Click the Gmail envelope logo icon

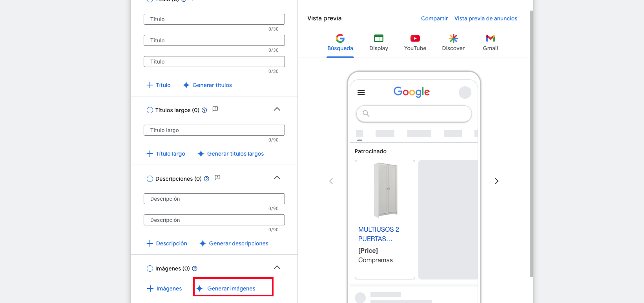(x=491, y=38)
